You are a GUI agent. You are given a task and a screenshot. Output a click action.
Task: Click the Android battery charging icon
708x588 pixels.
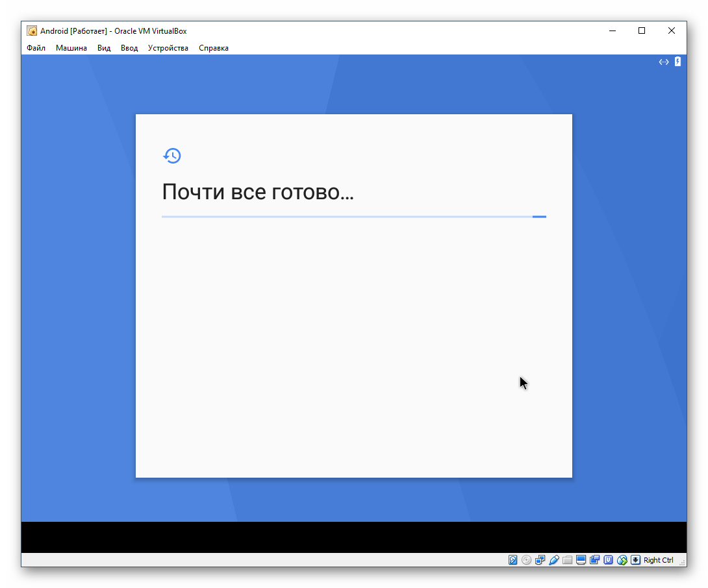[677, 62]
